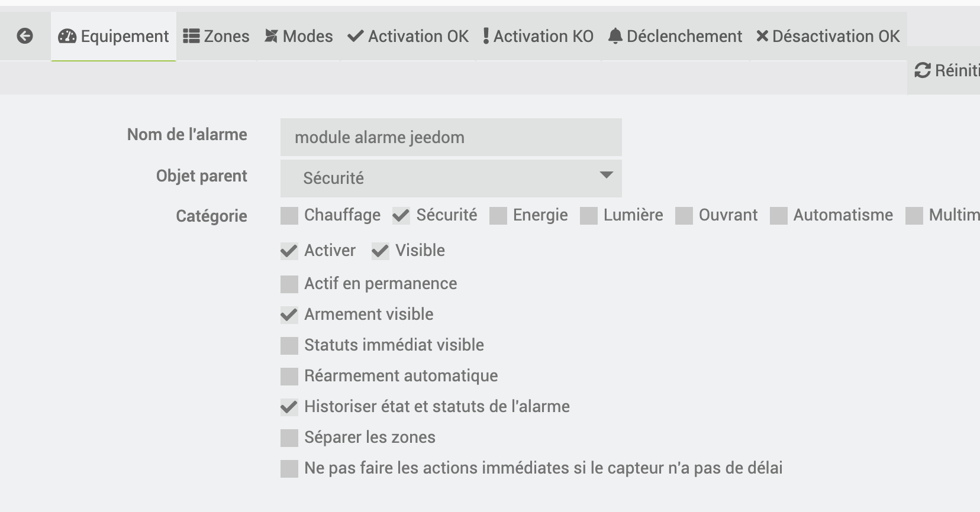
Task: Click the back arrow circle icon
Action: (x=25, y=36)
